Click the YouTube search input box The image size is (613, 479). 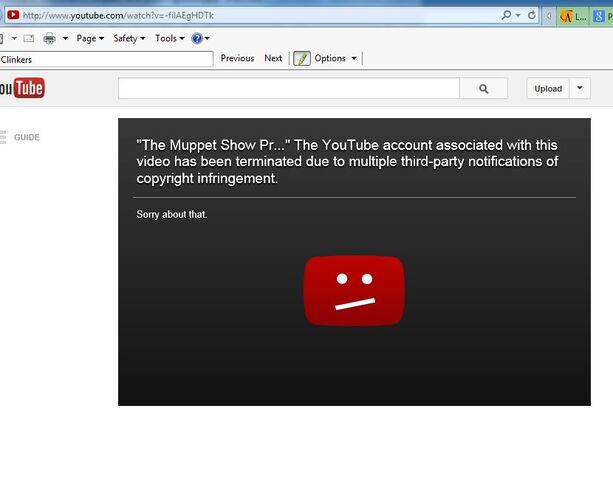pyautogui.click(x=289, y=88)
